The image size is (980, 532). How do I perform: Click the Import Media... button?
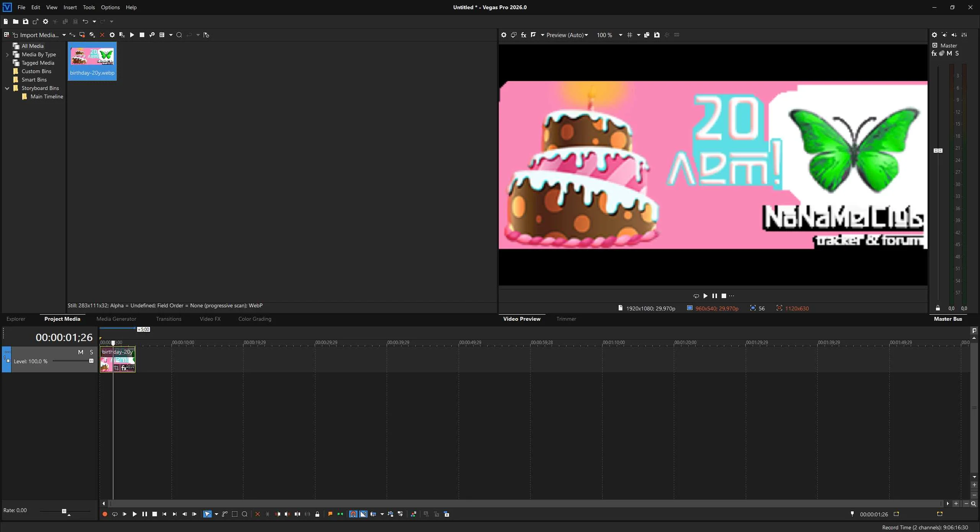(36, 35)
